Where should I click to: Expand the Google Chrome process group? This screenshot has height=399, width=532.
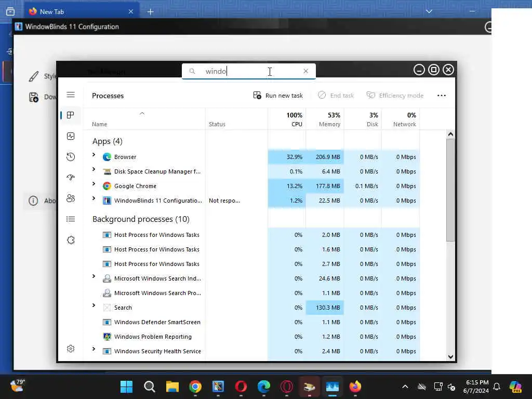(94, 184)
